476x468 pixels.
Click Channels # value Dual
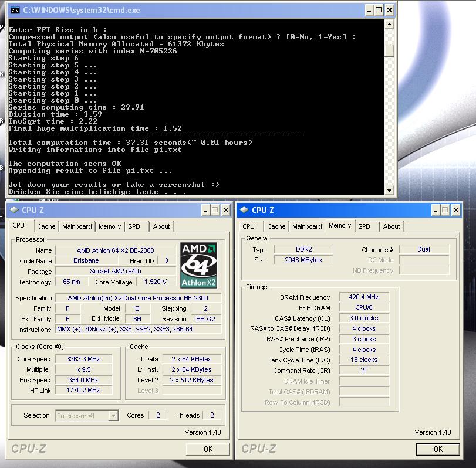pos(424,249)
